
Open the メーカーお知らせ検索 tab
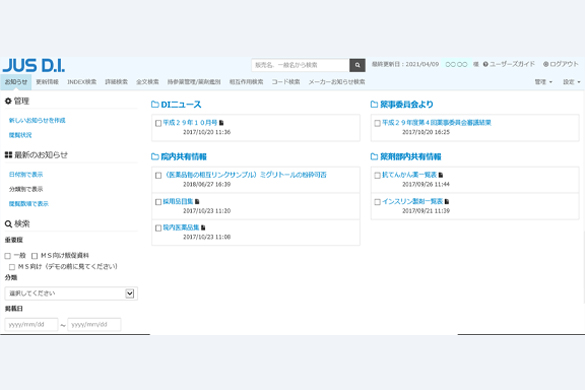[337, 82]
